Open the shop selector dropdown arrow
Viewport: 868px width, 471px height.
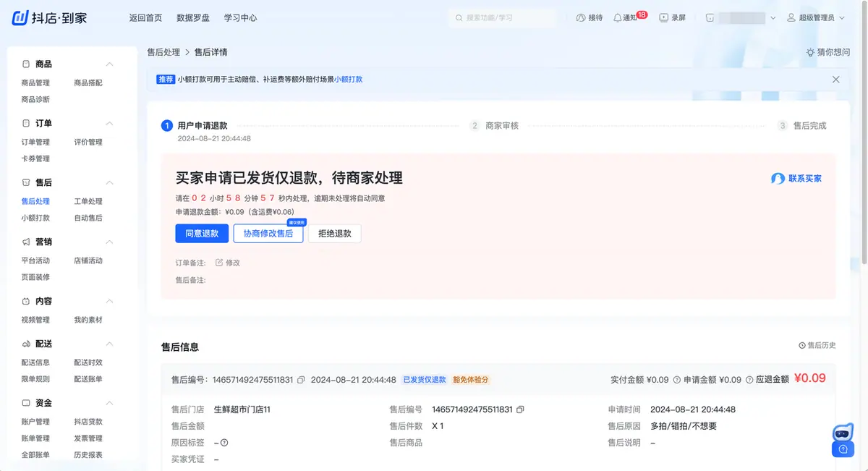point(773,18)
